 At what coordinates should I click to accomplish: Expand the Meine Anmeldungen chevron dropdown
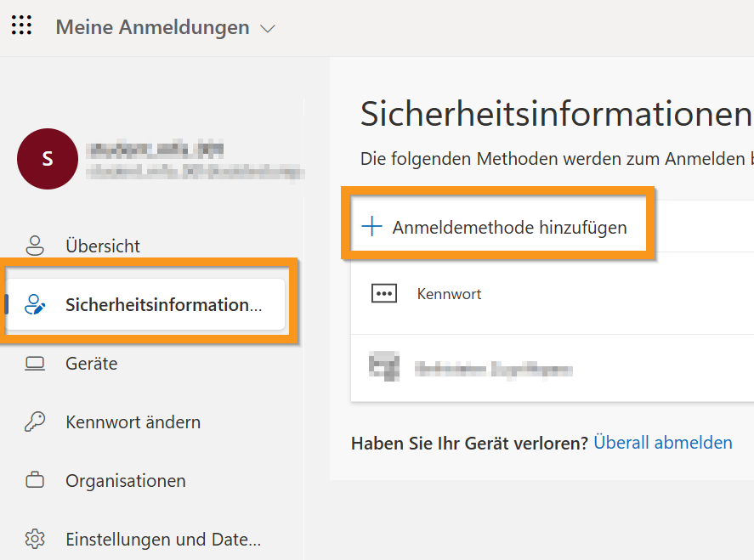tap(268, 29)
